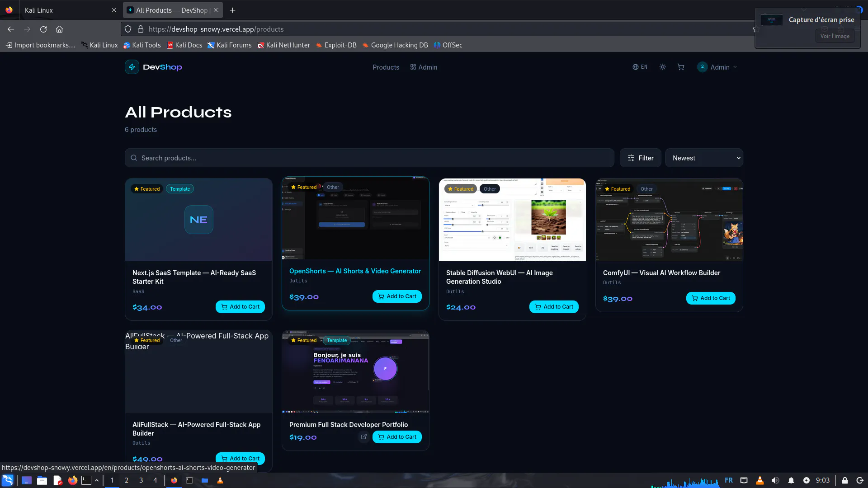Launch terminal emulator from the panel
Image resolution: width=868 pixels, height=488 pixels.
tap(86, 480)
